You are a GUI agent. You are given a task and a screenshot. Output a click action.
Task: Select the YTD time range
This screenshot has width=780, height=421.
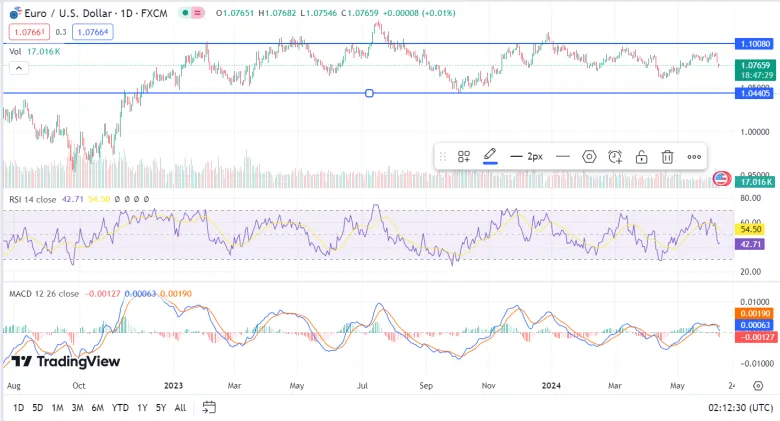[x=120, y=408]
